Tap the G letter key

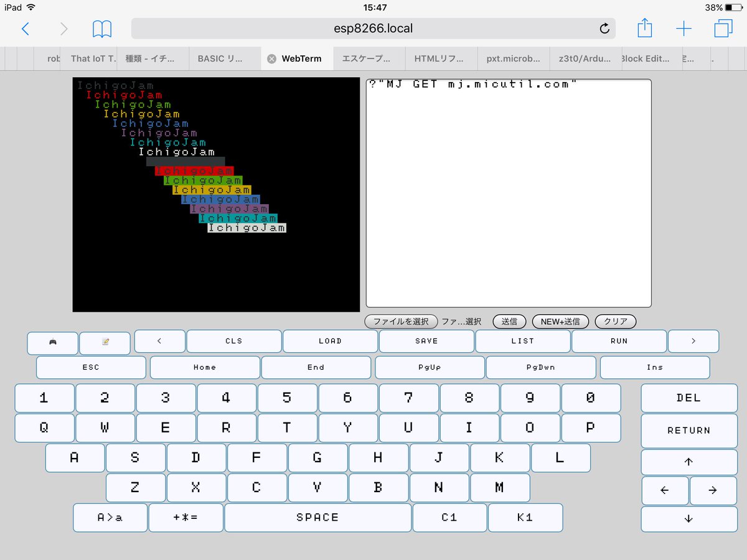[x=317, y=458]
